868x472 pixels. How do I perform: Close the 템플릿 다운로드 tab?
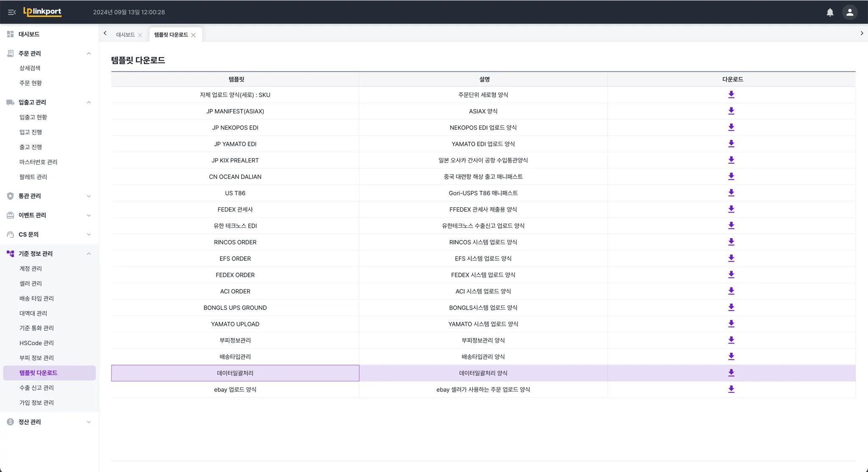click(193, 35)
